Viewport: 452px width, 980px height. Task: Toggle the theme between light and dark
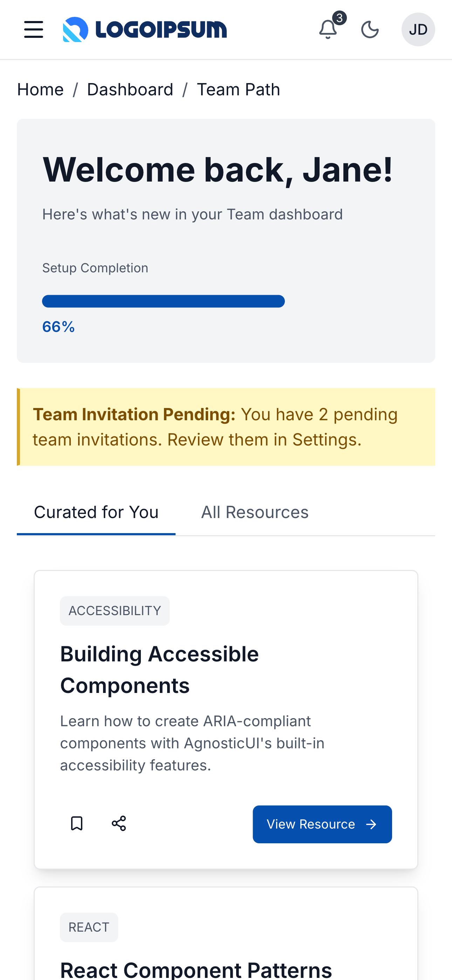pyautogui.click(x=369, y=29)
